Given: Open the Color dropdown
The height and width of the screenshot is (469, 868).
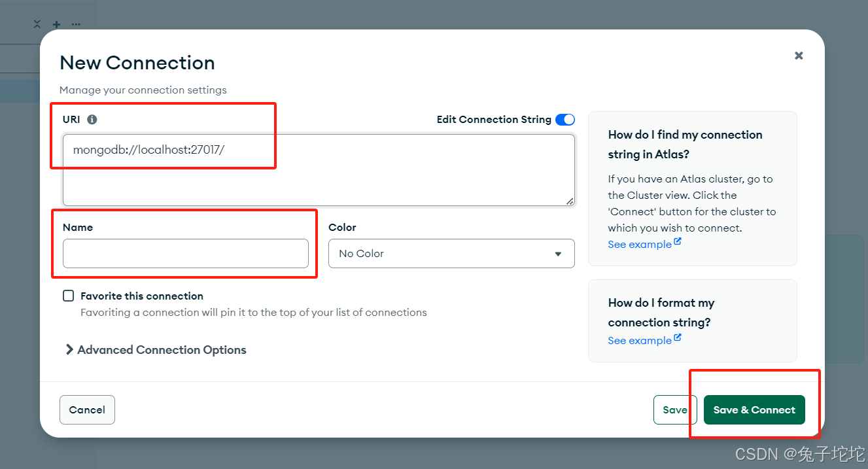Looking at the screenshot, I should [451, 253].
